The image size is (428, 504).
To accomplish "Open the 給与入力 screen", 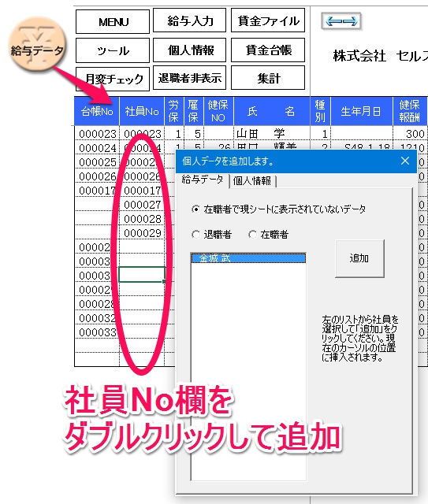I will (x=189, y=20).
